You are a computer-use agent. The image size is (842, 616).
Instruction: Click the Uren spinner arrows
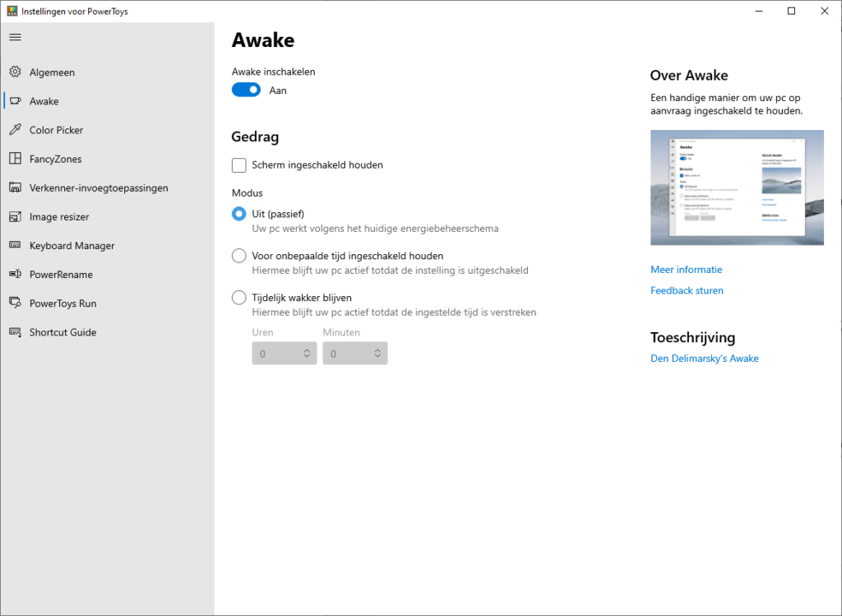pos(307,354)
